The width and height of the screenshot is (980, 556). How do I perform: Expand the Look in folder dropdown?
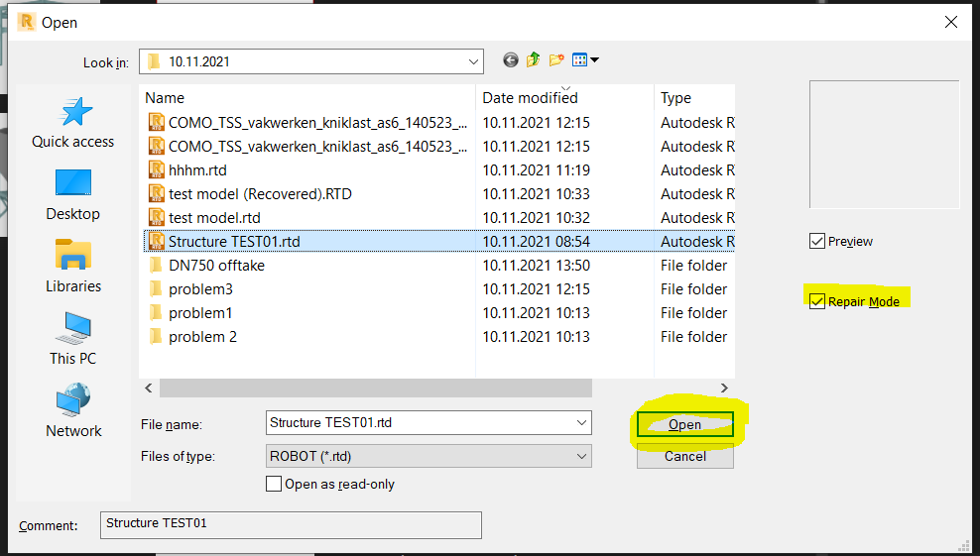(473, 61)
